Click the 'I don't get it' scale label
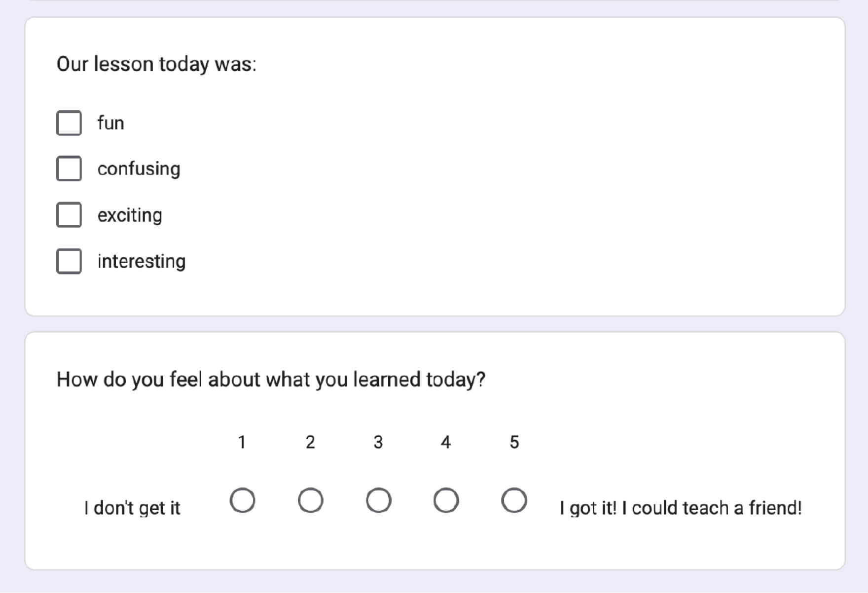This screenshot has height=593, width=868. click(132, 508)
